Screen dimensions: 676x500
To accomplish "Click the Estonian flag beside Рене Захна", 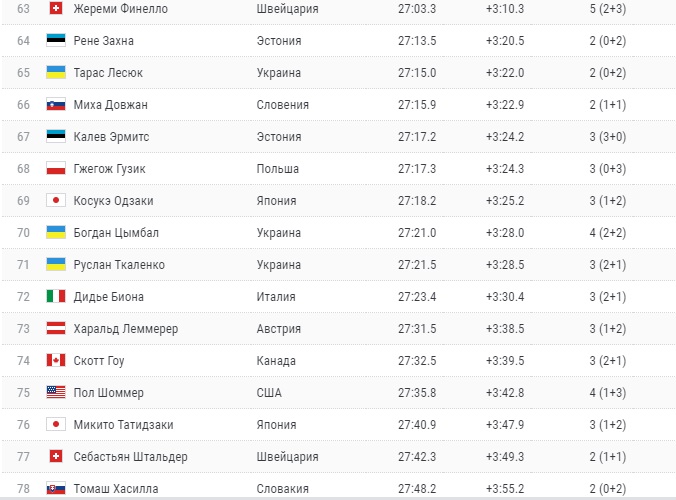I will [x=56, y=41].
